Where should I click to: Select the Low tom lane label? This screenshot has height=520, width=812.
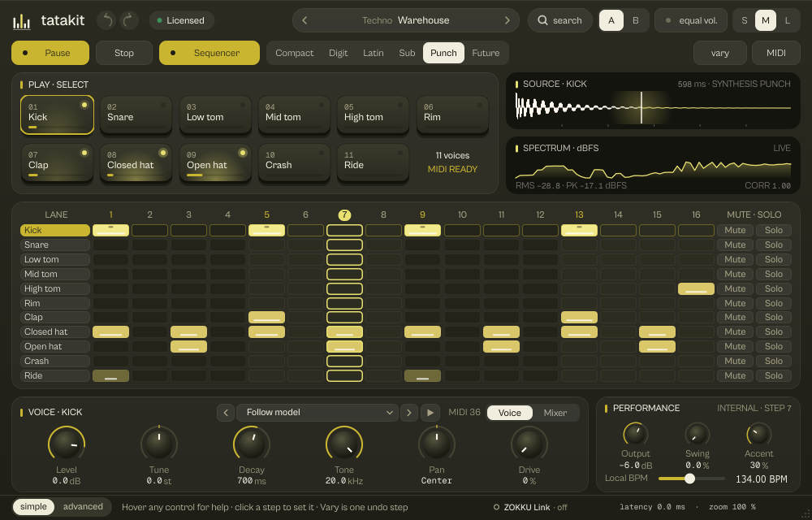pos(55,259)
